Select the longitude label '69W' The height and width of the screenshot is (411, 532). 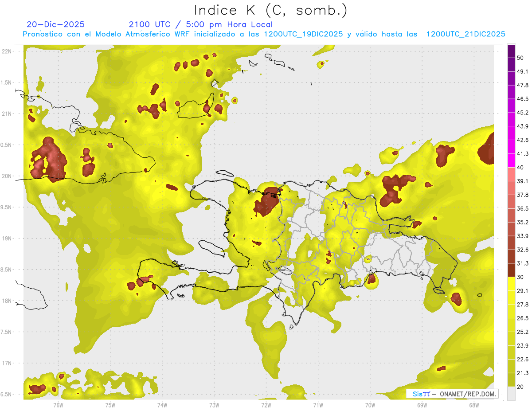pos(422,405)
